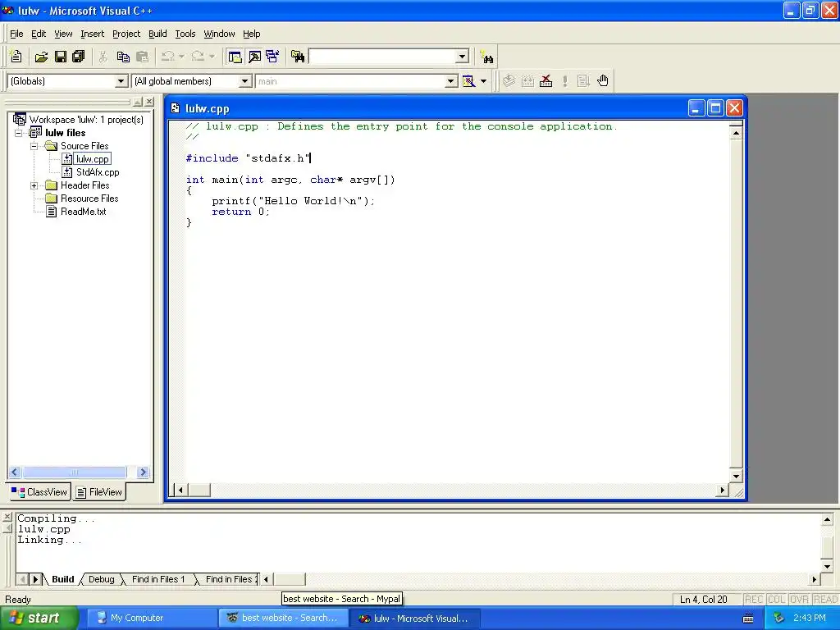Viewport: 840px width, 630px height.
Task: Open the (Globals) class dropdown
Action: point(121,81)
